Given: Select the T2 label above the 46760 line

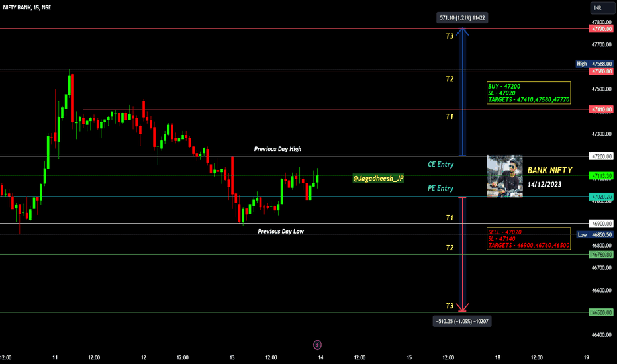Looking at the screenshot, I should [450, 248].
